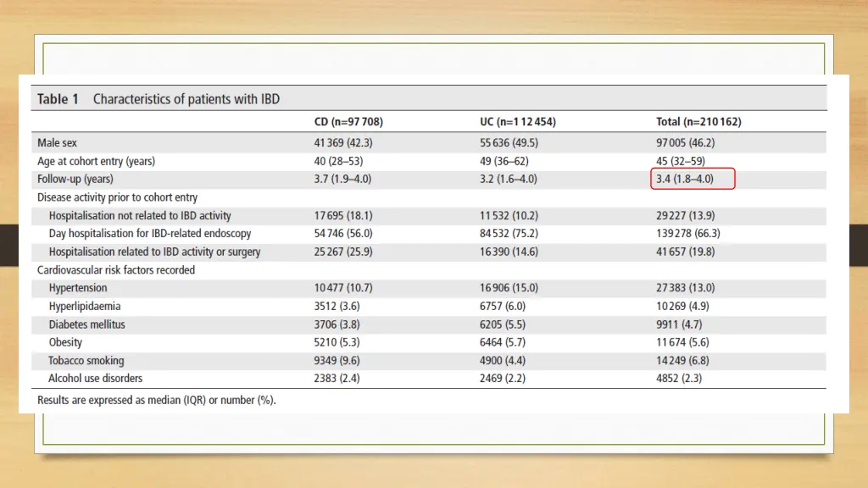Click the 'Male sex' row label
The image size is (868, 488).
pyautogui.click(x=57, y=142)
